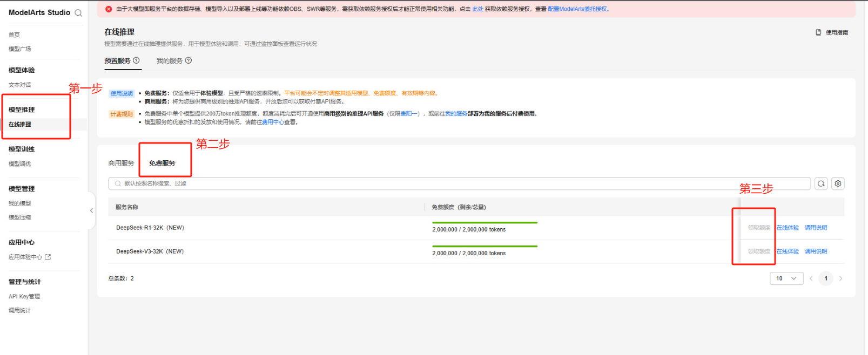Click the 在线推理 page heading
This screenshot has height=355, width=868.
pos(119,32)
